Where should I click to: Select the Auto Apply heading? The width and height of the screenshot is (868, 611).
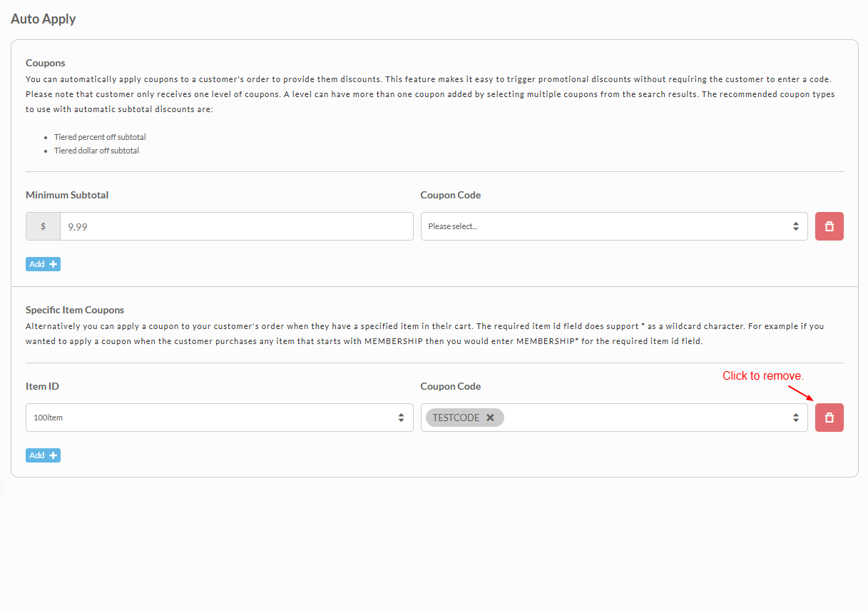pos(44,19)
